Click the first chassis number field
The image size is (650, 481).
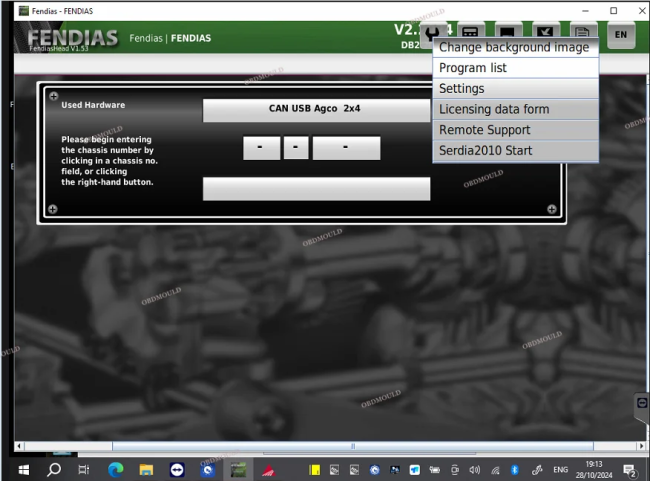[x=261, y=148]
